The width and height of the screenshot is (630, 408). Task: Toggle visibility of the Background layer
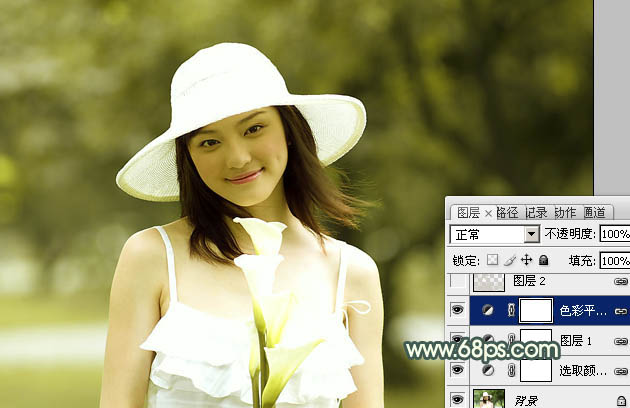click(x=457, y=398)
